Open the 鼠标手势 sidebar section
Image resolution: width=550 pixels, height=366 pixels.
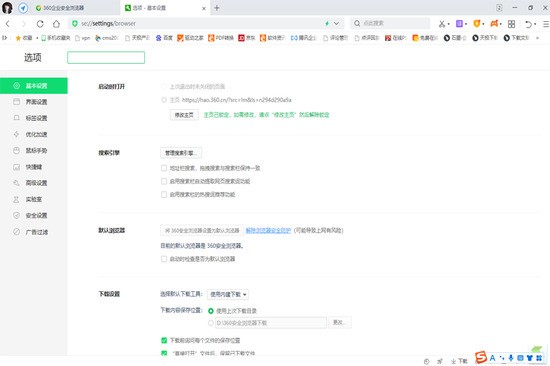click(33, 151)
